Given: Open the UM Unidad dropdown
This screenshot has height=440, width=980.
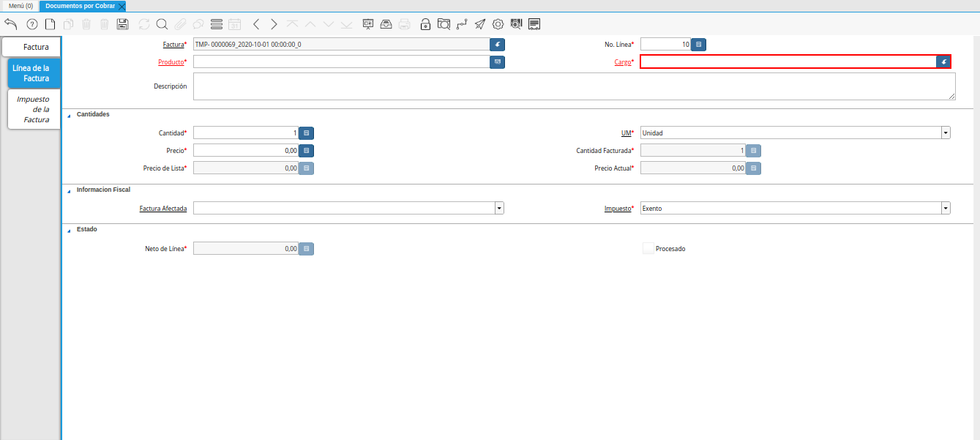Looking at the screenshot, I should [946, 133].
